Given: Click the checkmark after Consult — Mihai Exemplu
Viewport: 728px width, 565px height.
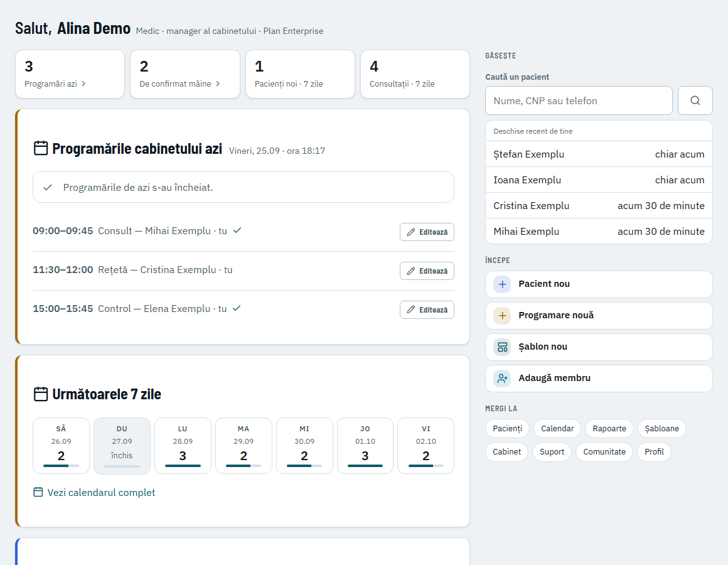Looking at the screenshot, I should pyautogui.click(x=237, y=230).
